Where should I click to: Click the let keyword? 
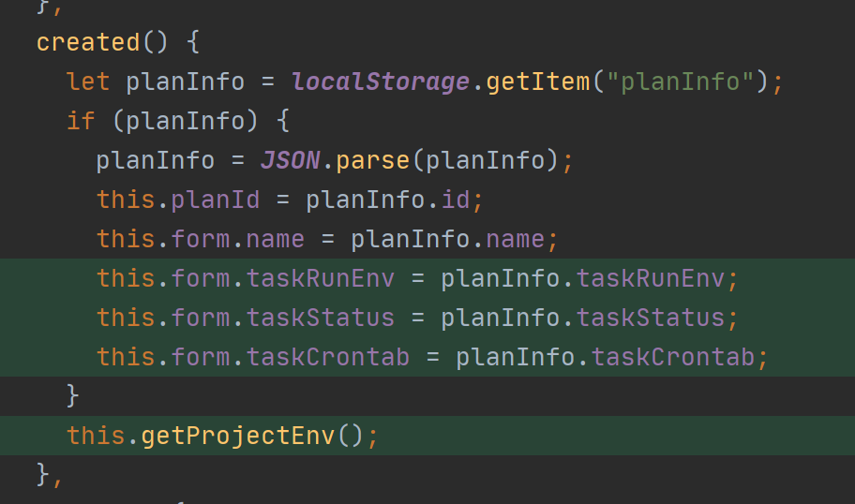click(x=88, y=82)
